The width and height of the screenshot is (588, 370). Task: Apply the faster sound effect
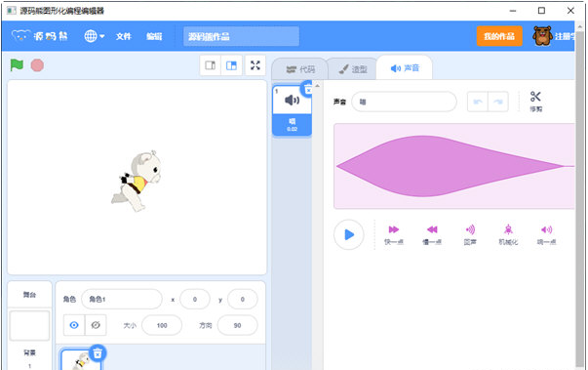pos(393,235)
